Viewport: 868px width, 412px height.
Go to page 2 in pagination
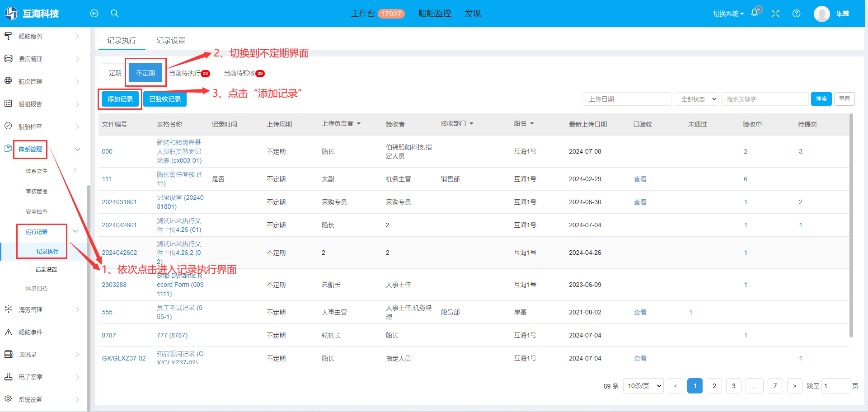tap(714, 386)
